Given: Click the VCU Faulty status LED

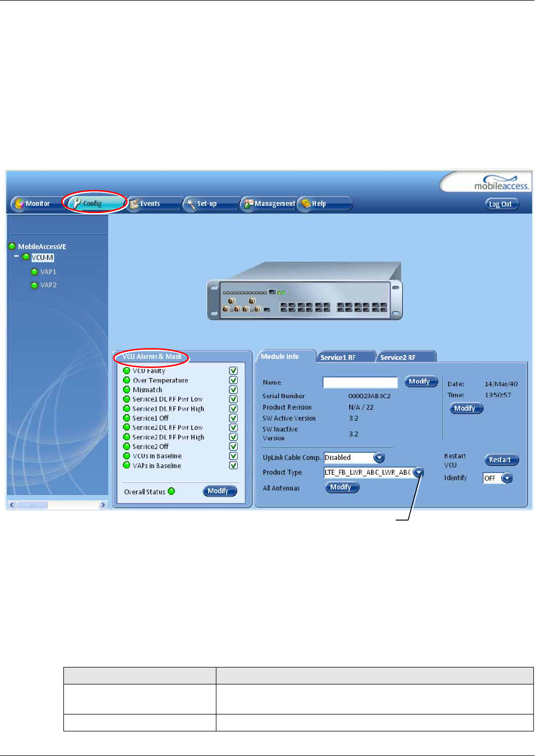Looking at the screenshot, I should pos(127,371).
